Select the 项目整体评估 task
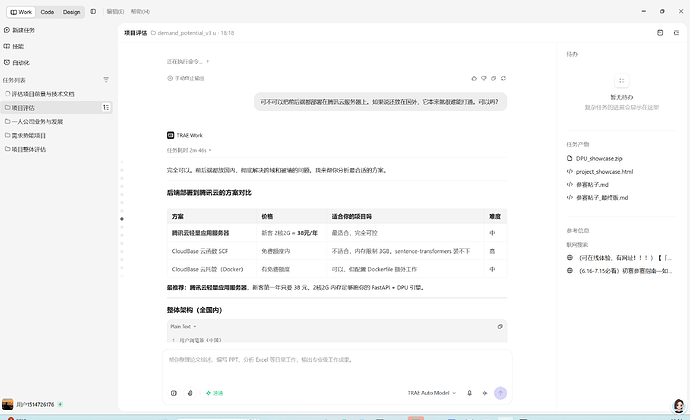This screenshot has width=690, height=420. pos(26,149)
